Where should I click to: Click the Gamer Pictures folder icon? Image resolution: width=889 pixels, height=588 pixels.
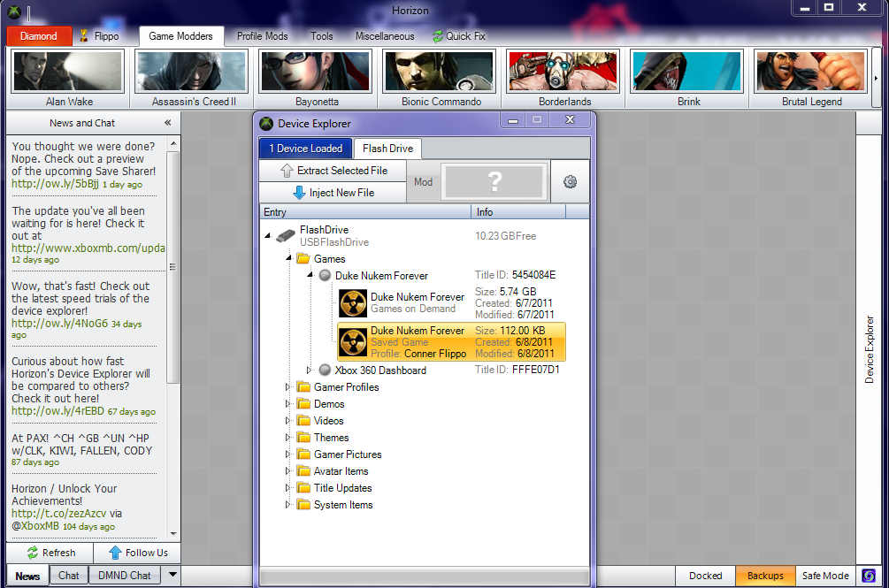coord(304,454)
